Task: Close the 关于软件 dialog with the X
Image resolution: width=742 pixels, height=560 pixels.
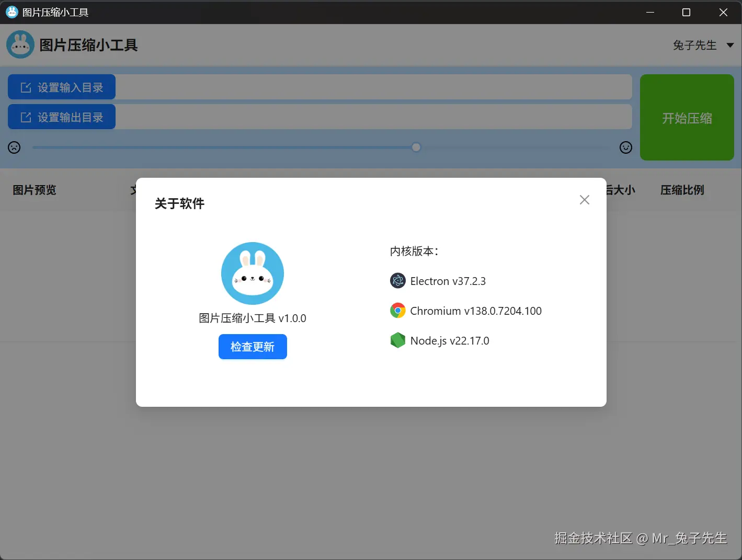Action: pos(584,199)
